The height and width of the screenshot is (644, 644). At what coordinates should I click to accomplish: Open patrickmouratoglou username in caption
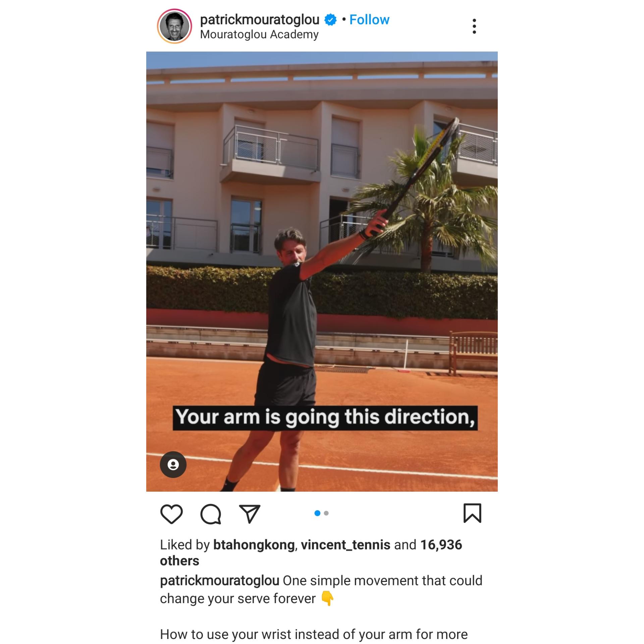click(x=220, y=581)
